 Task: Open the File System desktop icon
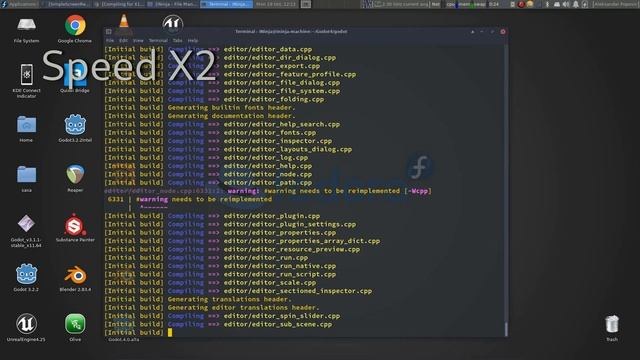tap(27, 26)
